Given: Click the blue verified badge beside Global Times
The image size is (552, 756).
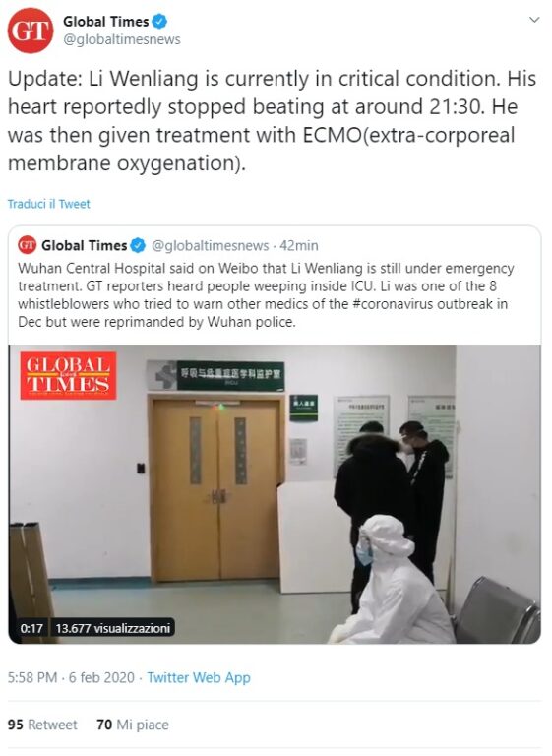Looking at the screenshot, I should (159, 22).
